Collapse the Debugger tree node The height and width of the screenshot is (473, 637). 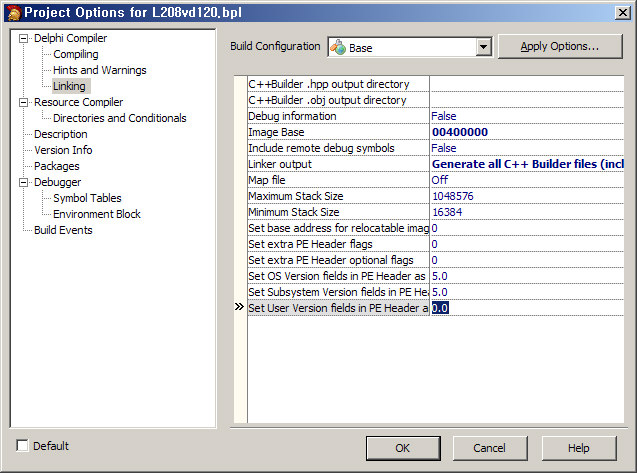[x=24, y=182]
